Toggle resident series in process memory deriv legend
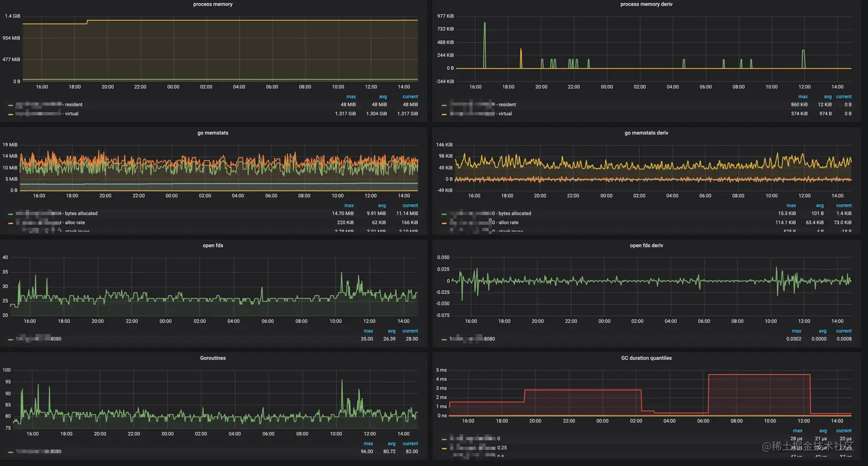868x466 pixels. coord(482,105)
